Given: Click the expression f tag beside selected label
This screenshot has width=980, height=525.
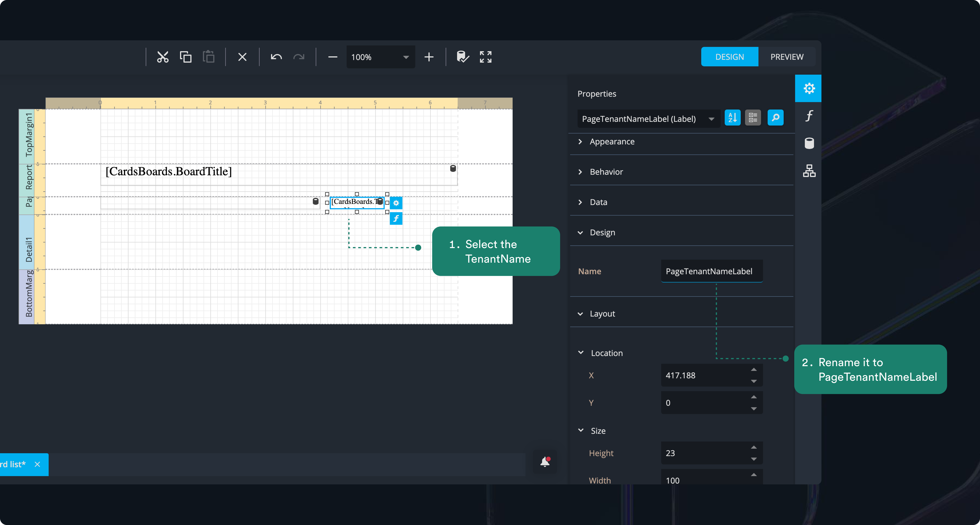Looking at the screenshot, I should tap(396, 219).
